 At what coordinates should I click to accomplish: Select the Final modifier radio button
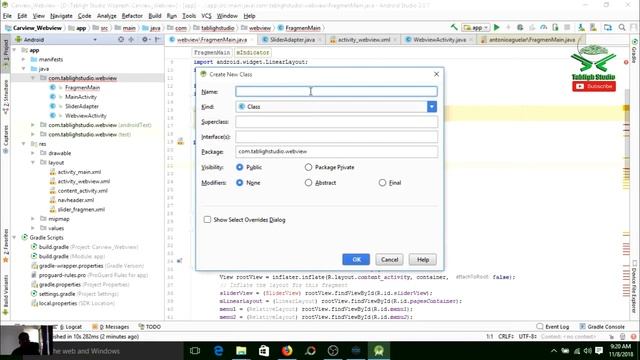[x=382, y=182]
